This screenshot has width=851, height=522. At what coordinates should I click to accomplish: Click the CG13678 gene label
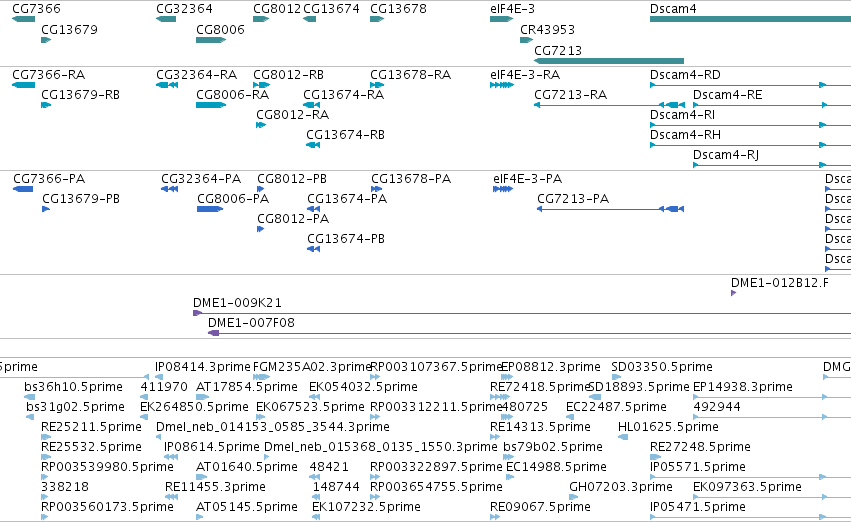pos(398,9)
